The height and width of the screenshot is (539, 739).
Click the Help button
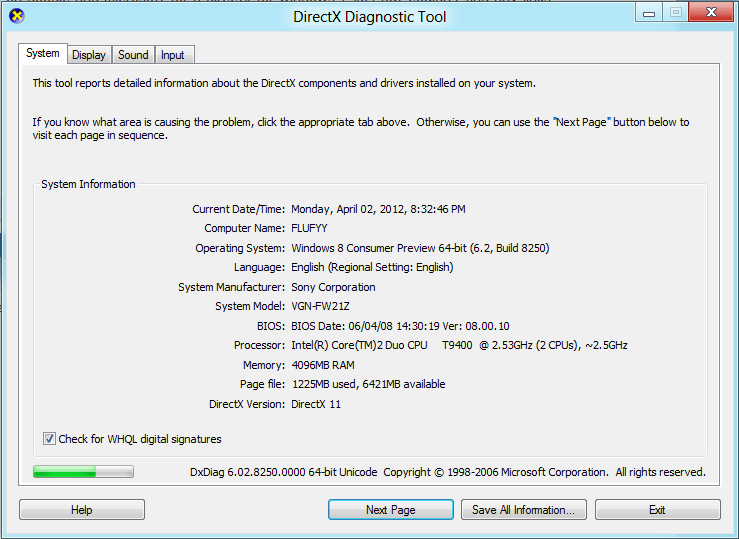click(x=82, y=510)
